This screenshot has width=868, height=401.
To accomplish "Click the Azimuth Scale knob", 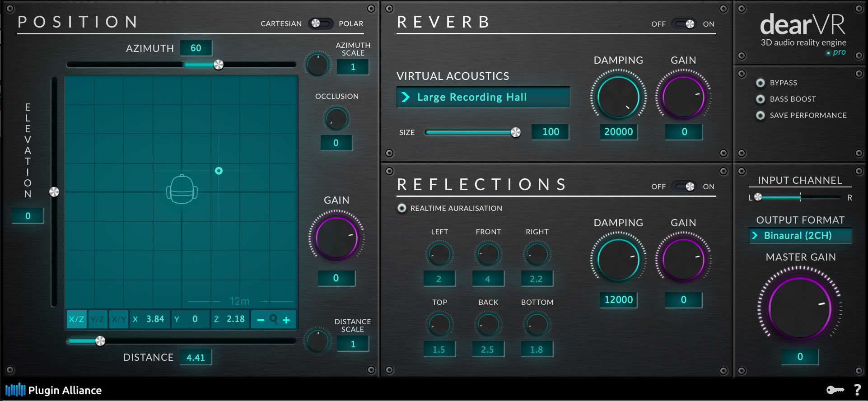I will (x=317, y=65).
